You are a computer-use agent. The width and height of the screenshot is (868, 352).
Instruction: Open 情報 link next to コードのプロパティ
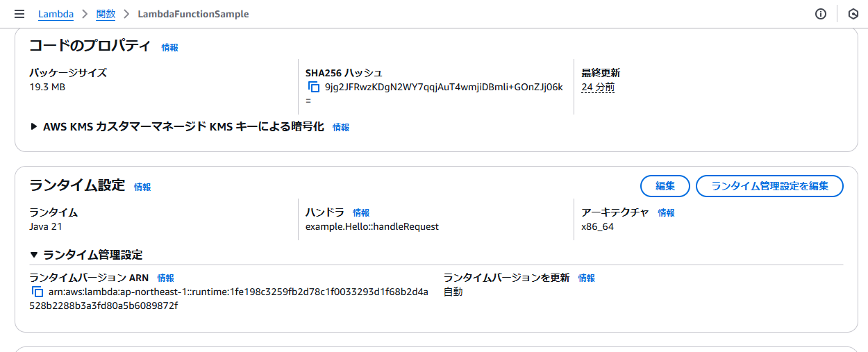[x=170, y=48]
